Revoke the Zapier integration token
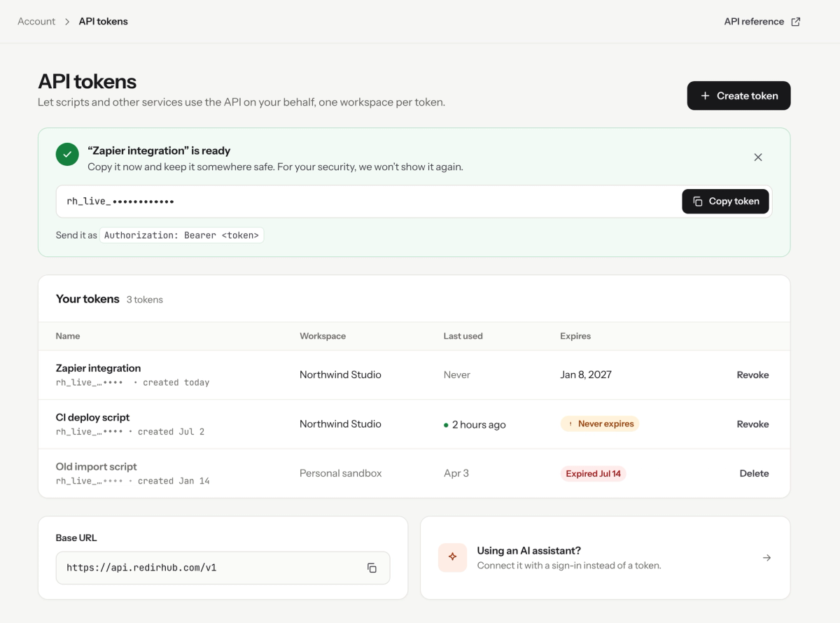This screenshot has height=623, width=840. [752, 375]
